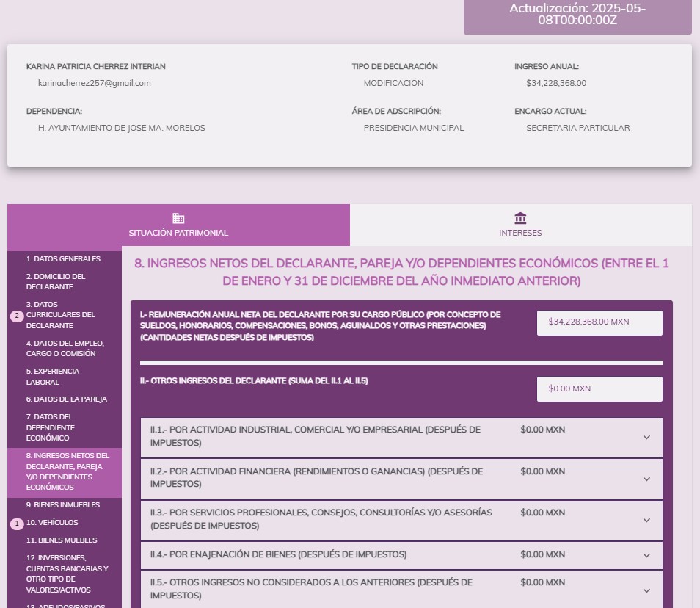Switch to the Situación Patrimonial tab
700x608 pixels.
coord(178,225)
